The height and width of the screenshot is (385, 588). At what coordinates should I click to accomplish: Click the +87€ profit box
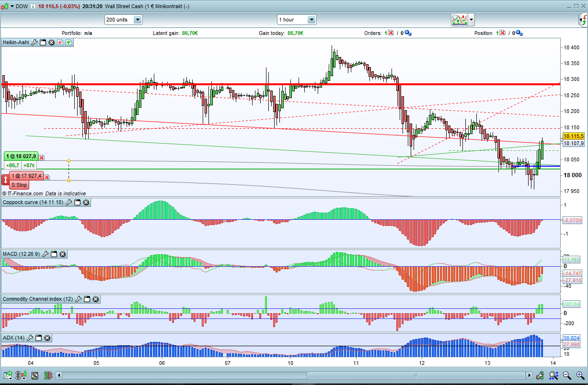[x=30, y=165]
